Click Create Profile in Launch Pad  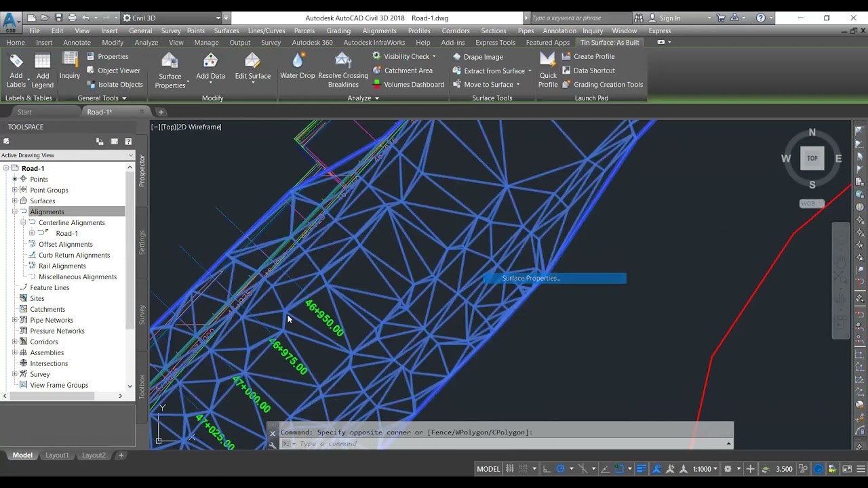coord(588,56)
